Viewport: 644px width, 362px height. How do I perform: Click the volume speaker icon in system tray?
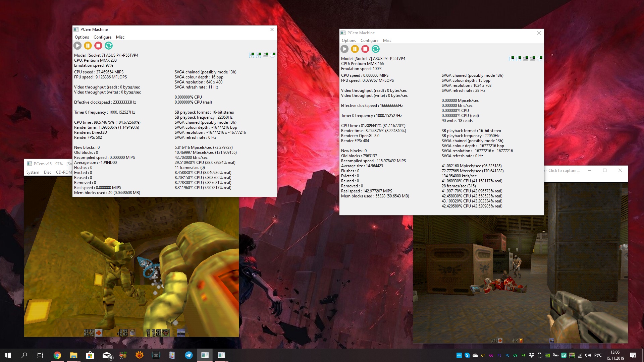(588, 355)
